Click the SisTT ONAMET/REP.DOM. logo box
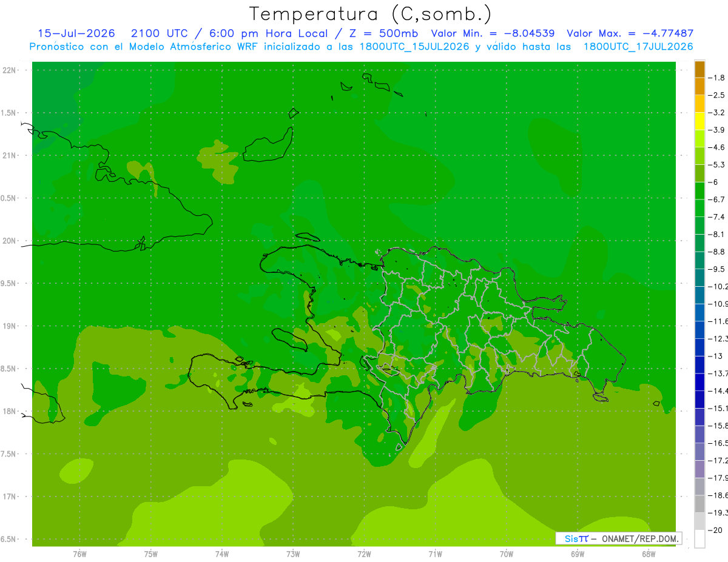This screenshot has width=728, height=562. point(618,538)
